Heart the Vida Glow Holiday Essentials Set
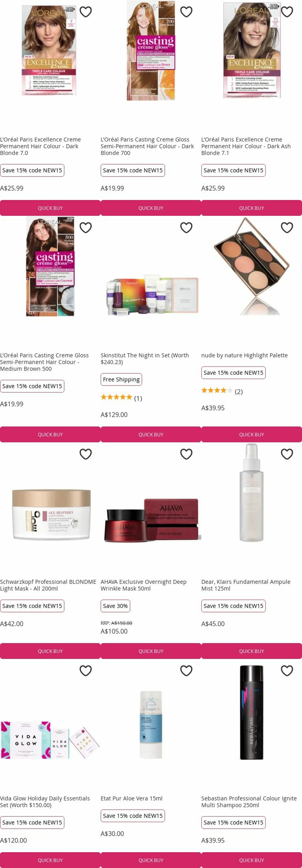 (x=86, y=671)
